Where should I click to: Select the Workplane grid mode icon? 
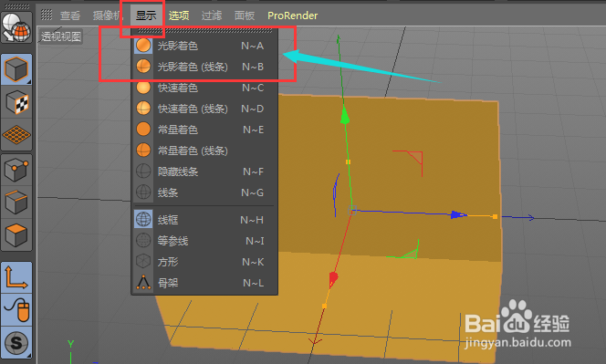click(x=16, y=135)
